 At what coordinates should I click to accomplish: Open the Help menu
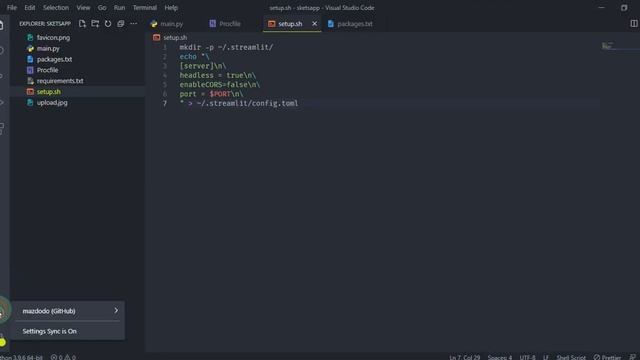tap(171, 8)
